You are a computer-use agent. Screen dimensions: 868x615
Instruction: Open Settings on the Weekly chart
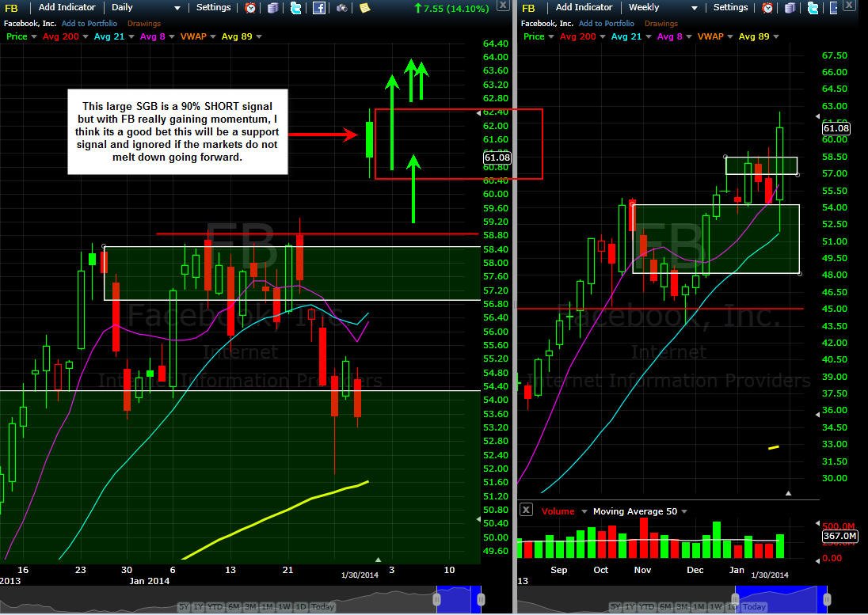pyautogui.click(x=730, y=8)
